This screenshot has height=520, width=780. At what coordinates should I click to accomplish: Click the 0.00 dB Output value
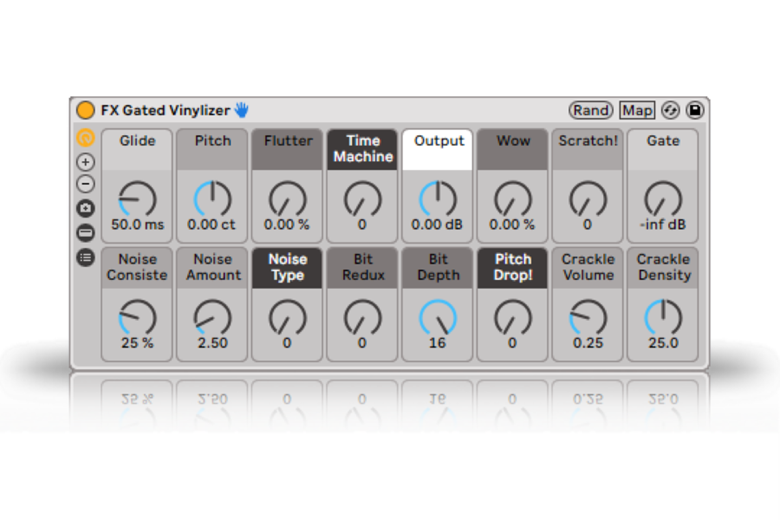437,225
